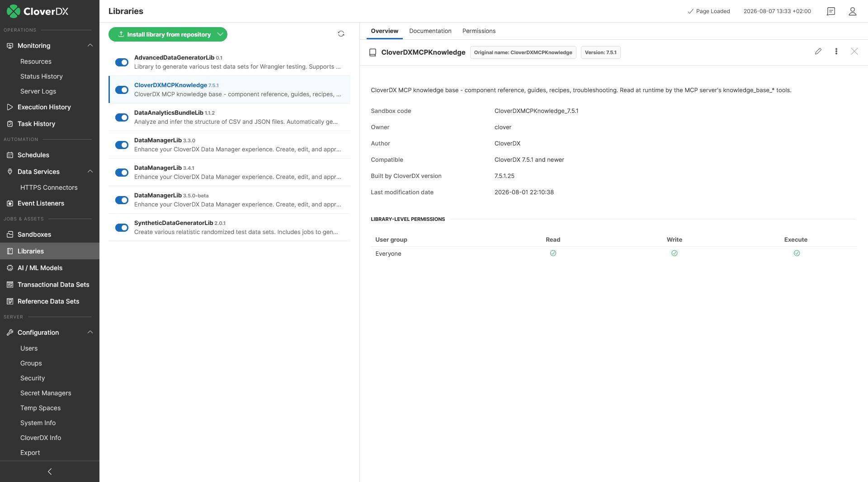Click the Task History clipboard icon
Image resolution: width=868 pixels, height=482 pixels.
(x=10, y=124)
